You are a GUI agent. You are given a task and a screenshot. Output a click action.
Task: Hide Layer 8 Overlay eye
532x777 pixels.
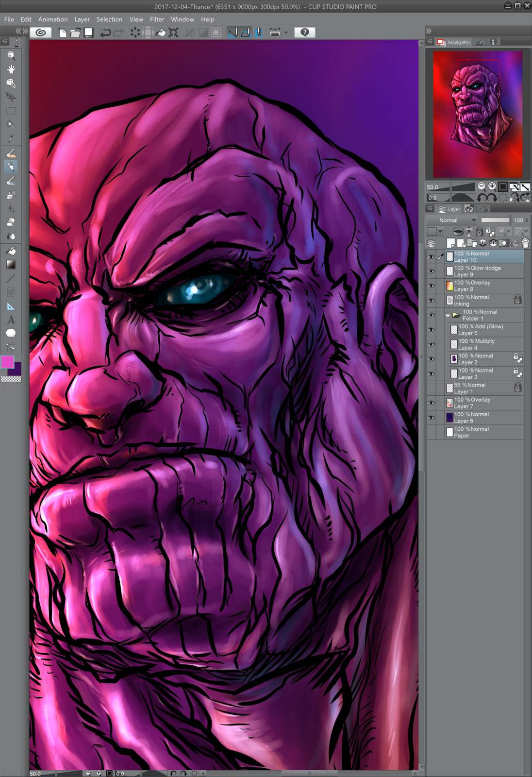tap(431, 286)
